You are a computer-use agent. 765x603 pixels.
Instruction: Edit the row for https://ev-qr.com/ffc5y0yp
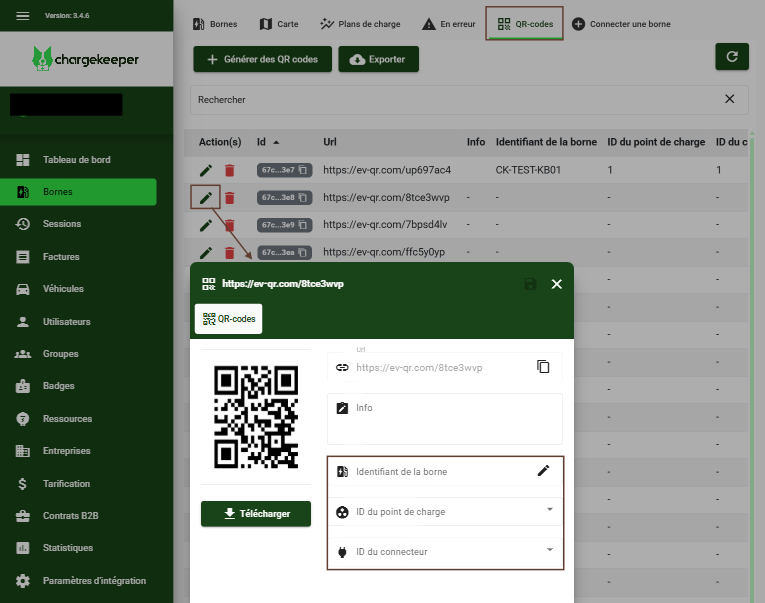(206, 252)
